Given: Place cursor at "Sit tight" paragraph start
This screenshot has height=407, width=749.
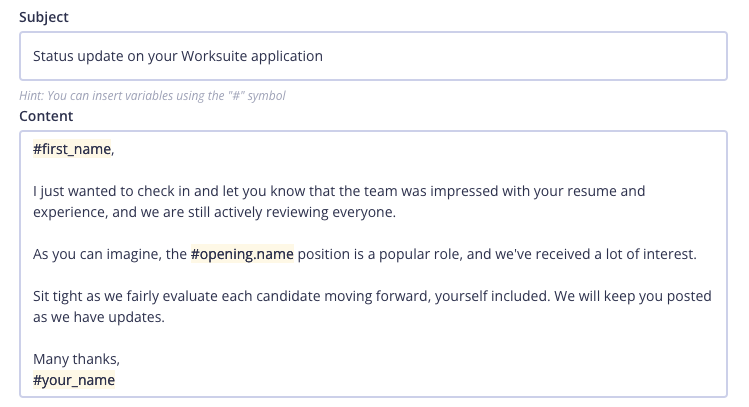Looking at the screenshot, I should (x=35, y=297).
